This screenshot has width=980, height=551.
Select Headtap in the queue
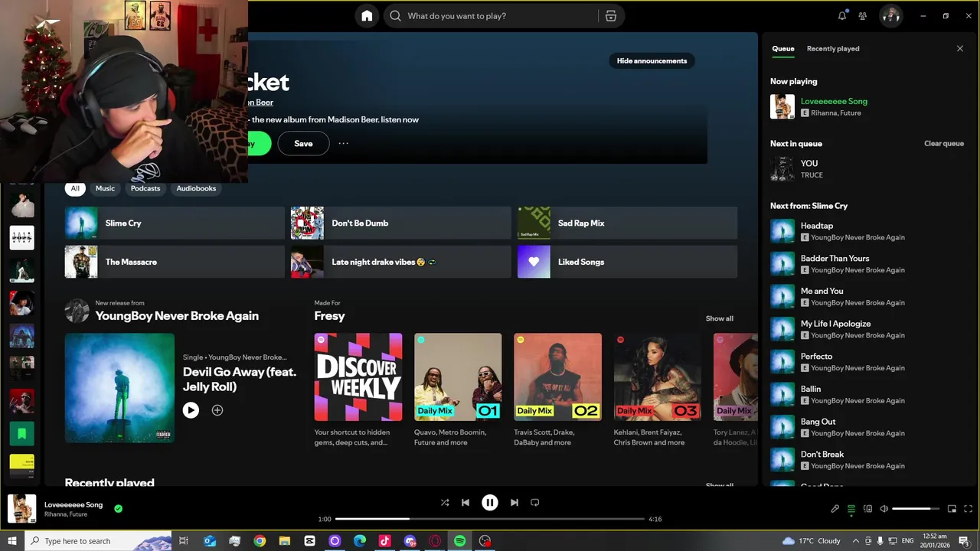click(867, 231)
